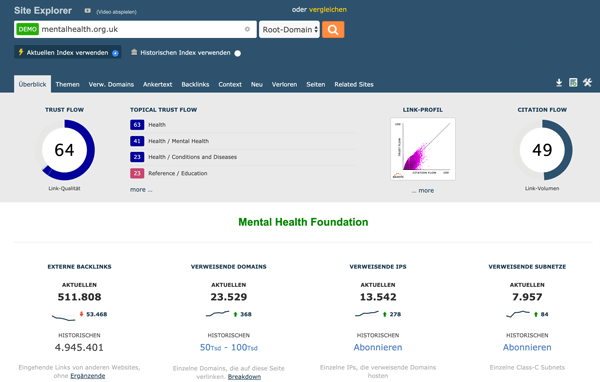Play the Site Explorer video icon

pyautogui.click(x=88, y=11)
